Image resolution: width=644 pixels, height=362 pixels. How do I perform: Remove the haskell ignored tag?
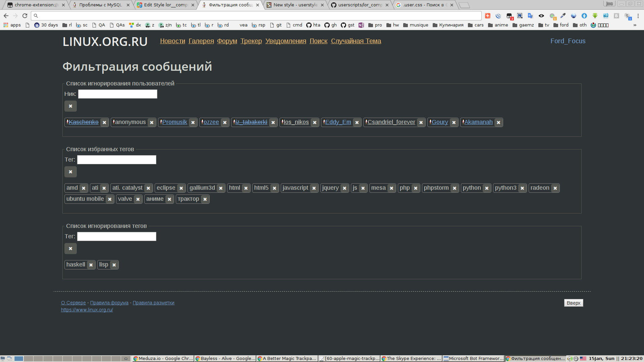click(91, 265)
